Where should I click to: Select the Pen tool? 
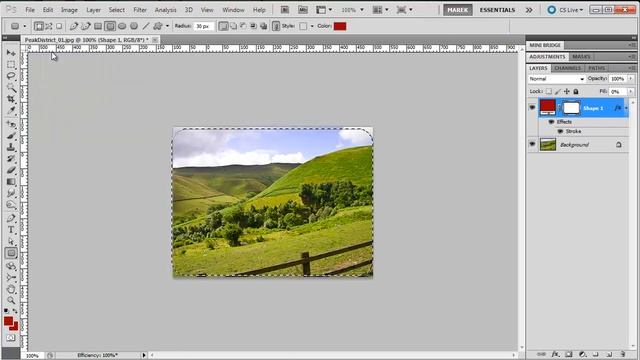pos(11,218)
